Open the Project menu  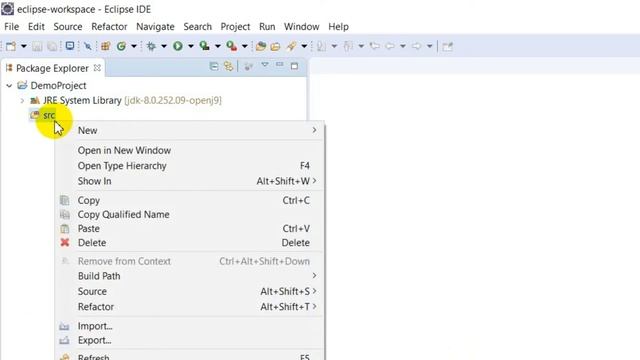pyautogui.click(x=235, y=27)
